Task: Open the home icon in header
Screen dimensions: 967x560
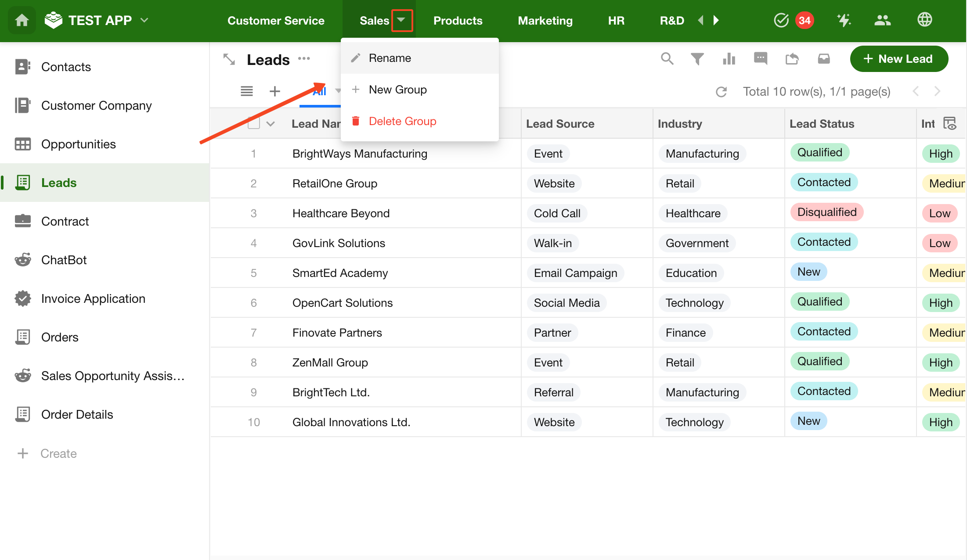Action: [x=22, y=20]
